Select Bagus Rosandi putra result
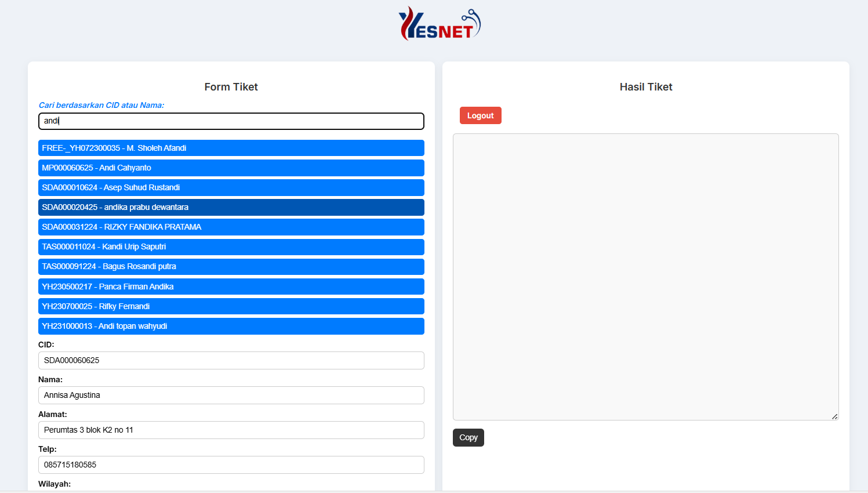 click(231, 266)
